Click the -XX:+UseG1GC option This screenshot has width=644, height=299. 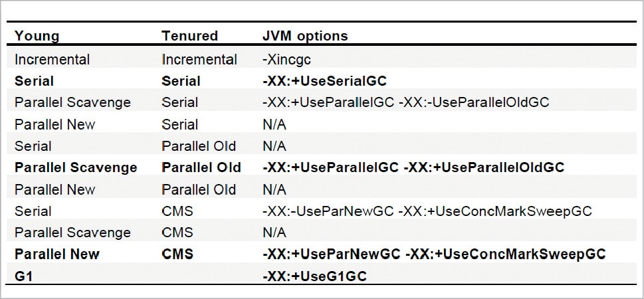point(315,276)
